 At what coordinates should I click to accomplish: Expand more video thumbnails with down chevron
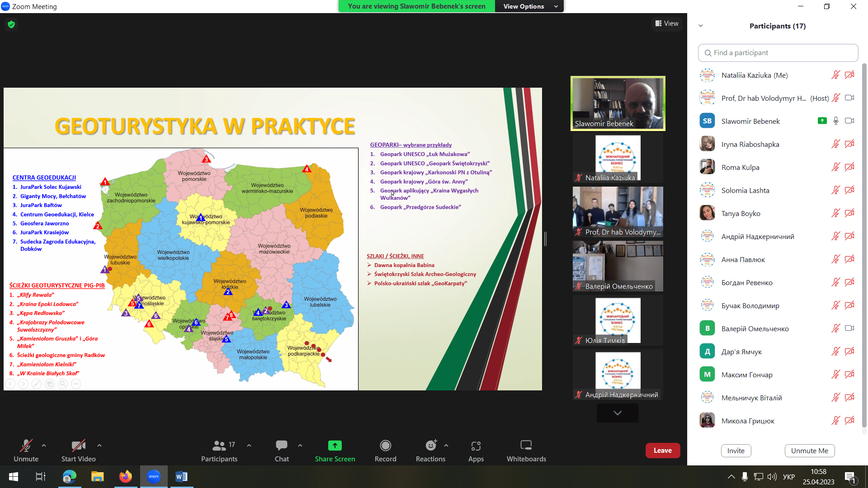tap(617, 413)
